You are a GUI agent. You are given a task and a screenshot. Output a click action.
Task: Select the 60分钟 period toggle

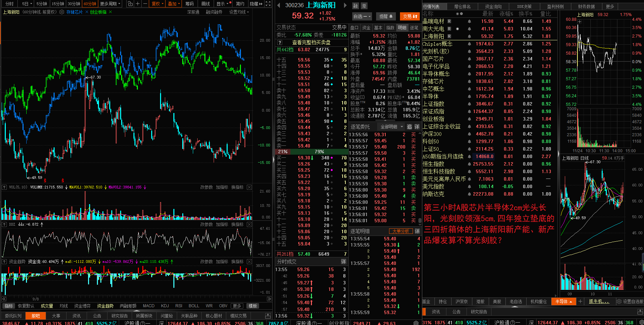click(x=90, y=4)
